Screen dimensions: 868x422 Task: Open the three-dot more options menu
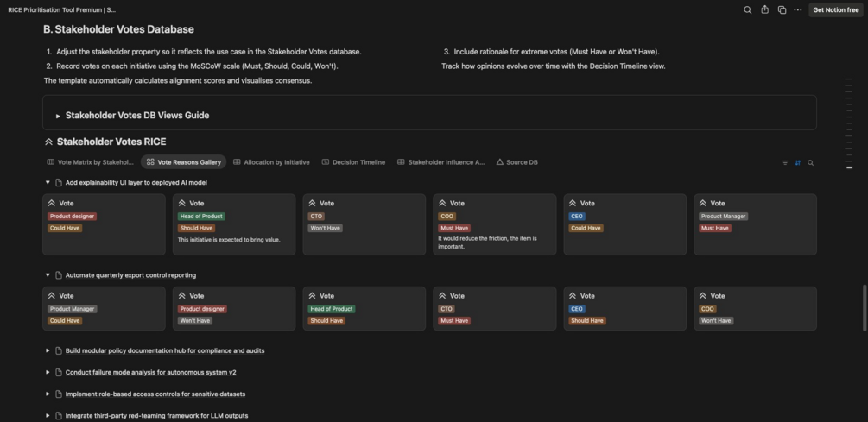(798, 10)
